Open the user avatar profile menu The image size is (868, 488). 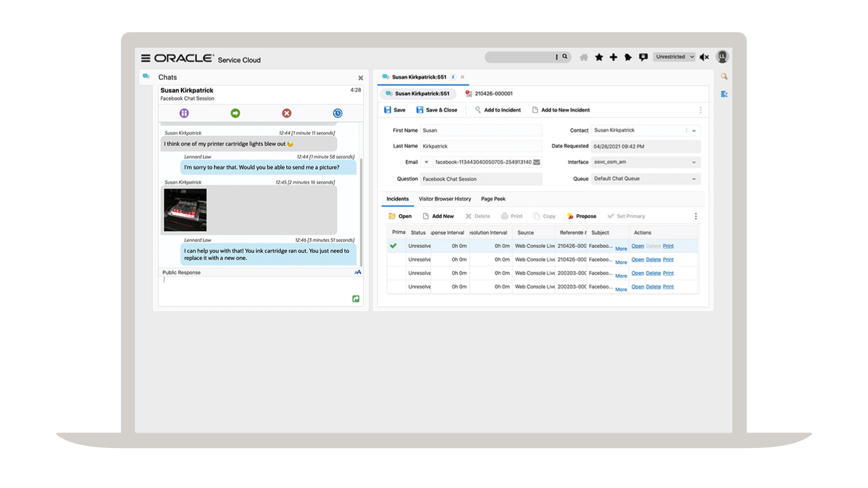pyautogui.click(x=722, y=57)
